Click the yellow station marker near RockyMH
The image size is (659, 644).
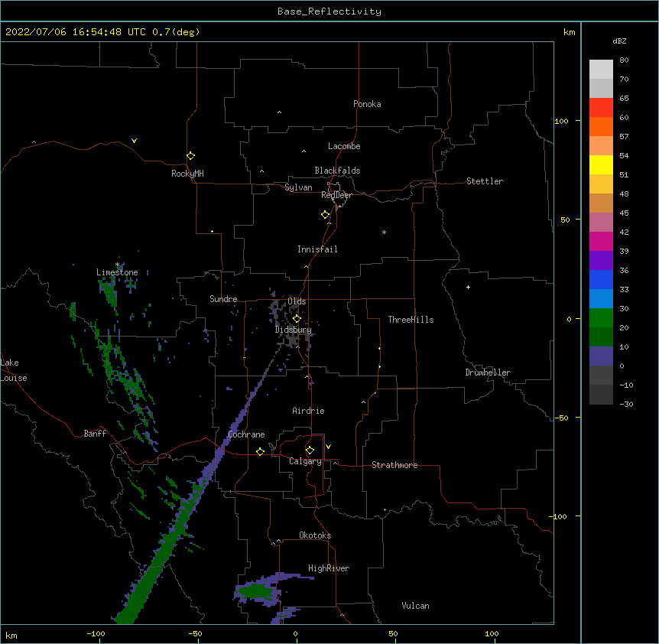coord(190,156)
